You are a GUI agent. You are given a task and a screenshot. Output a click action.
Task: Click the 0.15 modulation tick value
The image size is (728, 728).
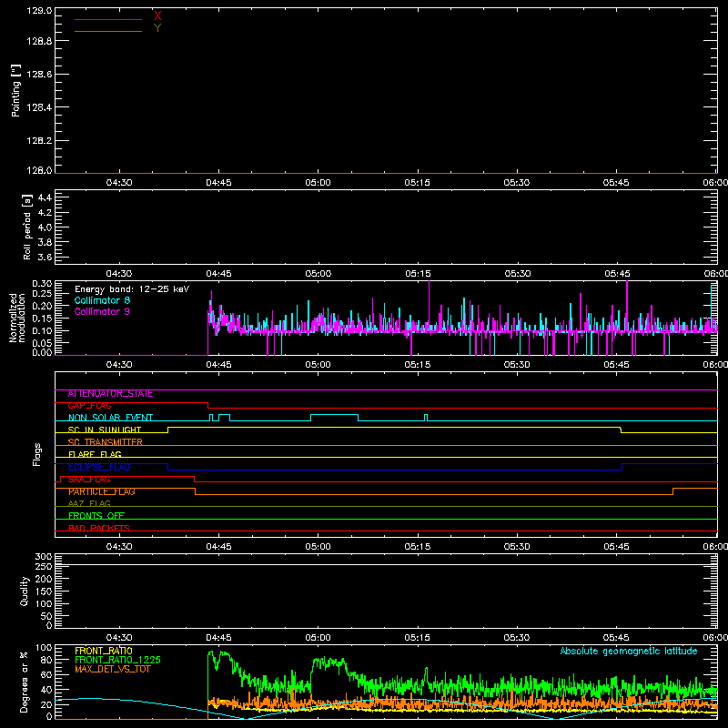[x=42, y=318]
